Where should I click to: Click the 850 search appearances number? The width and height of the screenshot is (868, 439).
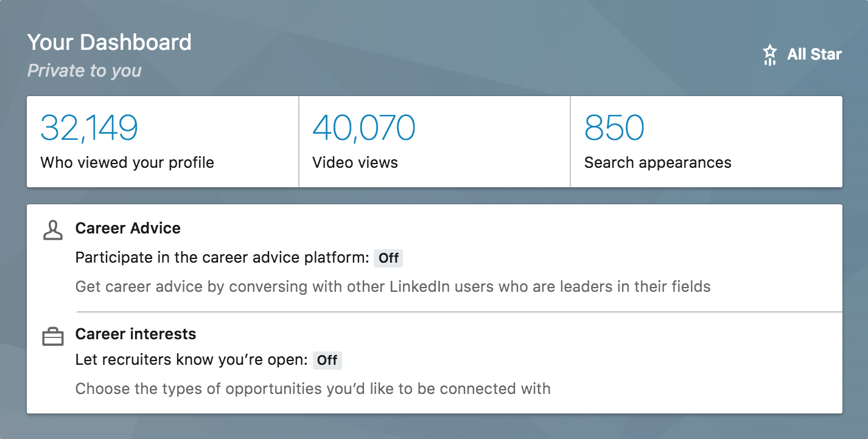click(614, 127)
